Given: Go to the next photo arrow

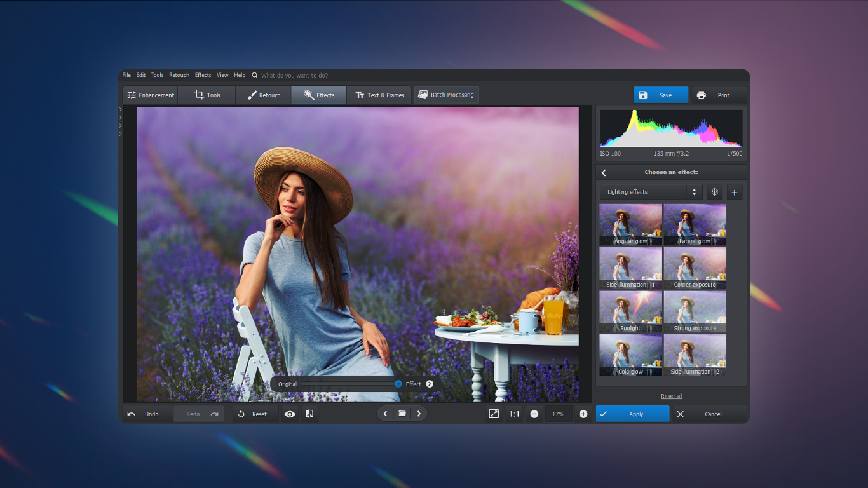Looking at the screenshot, I should 419,414.
